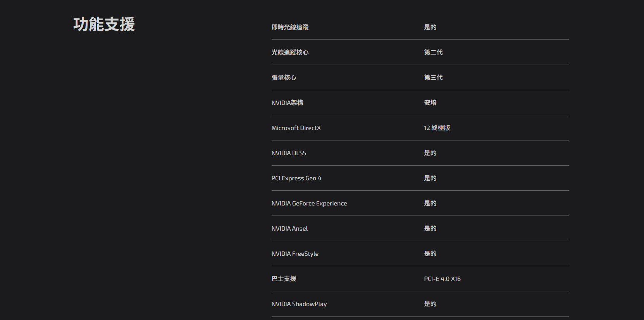Select the NVIDIA Ansel label
Screen dimensions: 644x320
coord(290,228)
